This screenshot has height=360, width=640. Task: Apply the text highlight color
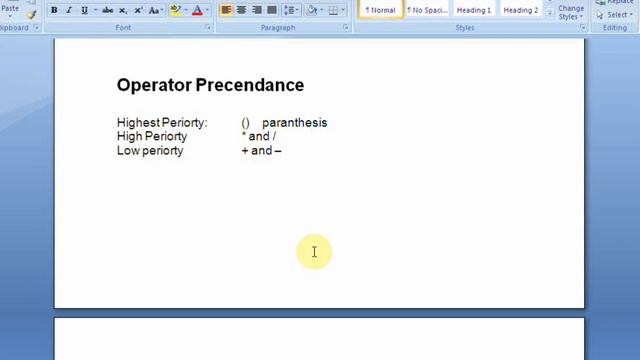tap(176, 10)
